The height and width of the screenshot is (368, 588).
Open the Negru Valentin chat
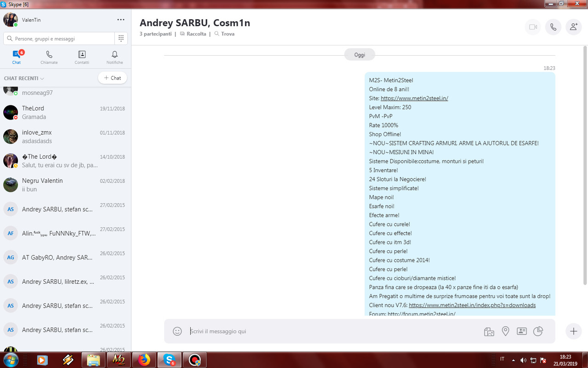point(66,185)
